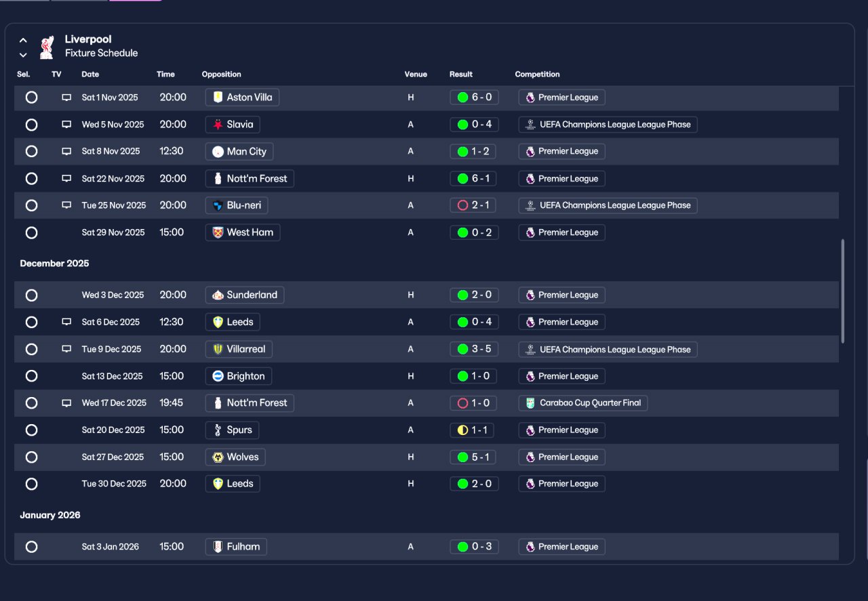This screenshot has width=868, height=601.
Task: Select the Spurs fixture radio button
Action: (31, 430)
